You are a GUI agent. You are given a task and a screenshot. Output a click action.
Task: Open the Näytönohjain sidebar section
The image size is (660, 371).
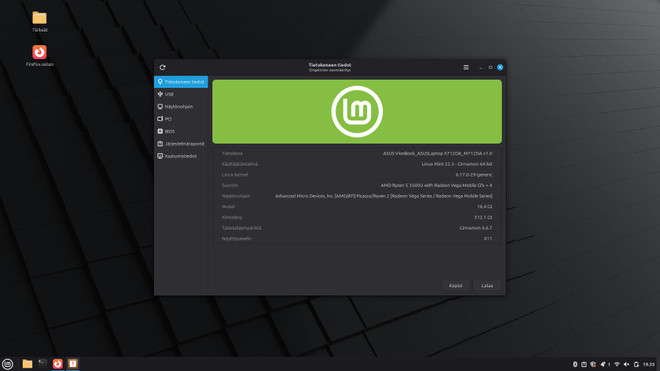(x=181, y=107)
